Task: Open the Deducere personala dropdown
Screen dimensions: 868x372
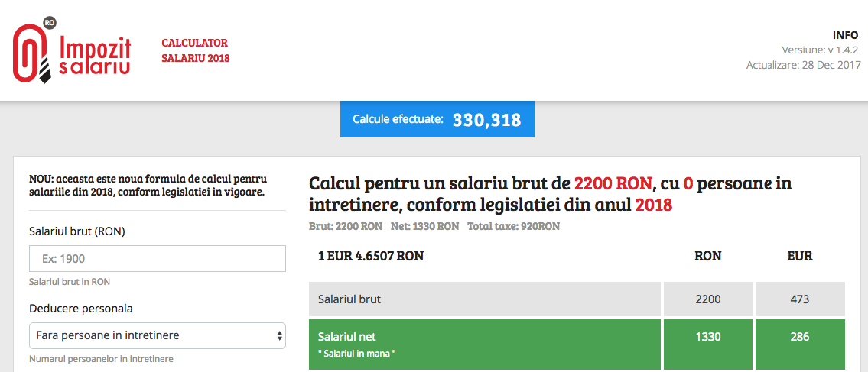Action: click(x=158, y=335)
